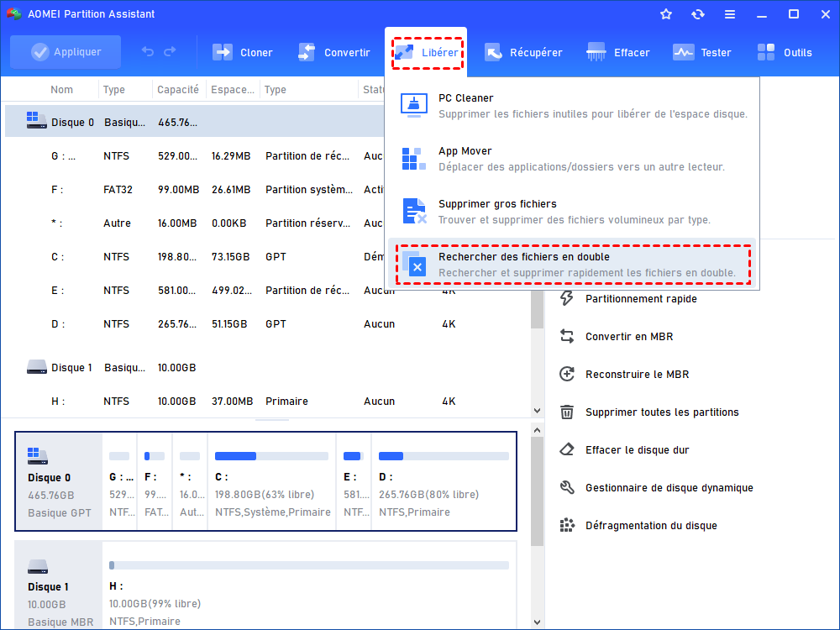Select partition F: FAT32 row
Viewport: 840px width, 630px height.
coord(195,190)
